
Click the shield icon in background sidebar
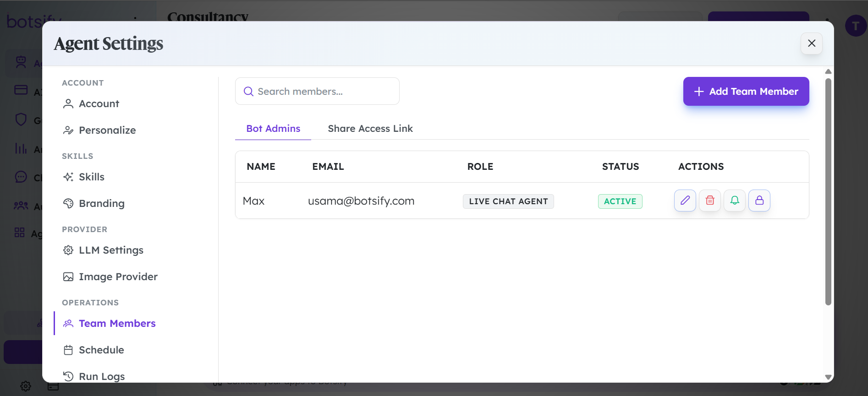tap(21, 119)
